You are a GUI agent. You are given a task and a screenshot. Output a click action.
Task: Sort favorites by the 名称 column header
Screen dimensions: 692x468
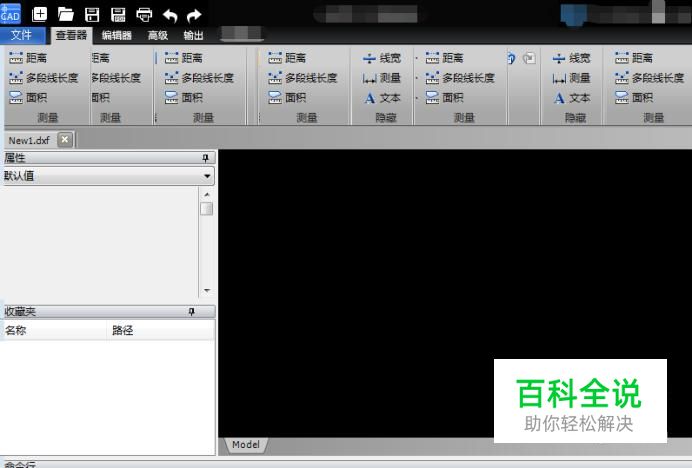[54, 330]
